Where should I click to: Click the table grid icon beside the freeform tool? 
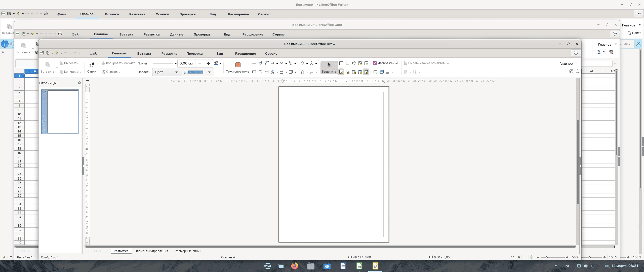281,72
